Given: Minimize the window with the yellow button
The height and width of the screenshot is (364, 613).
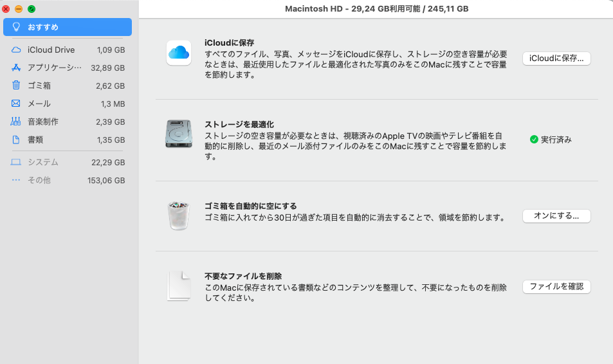Looking at the screenshot, I should coord(19,8).
